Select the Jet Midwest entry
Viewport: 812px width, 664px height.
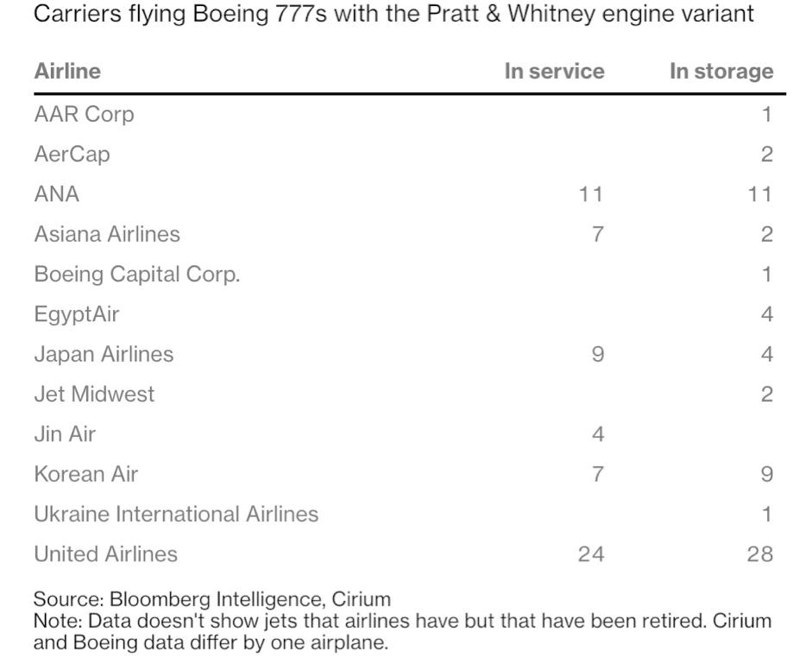point(94,395)
